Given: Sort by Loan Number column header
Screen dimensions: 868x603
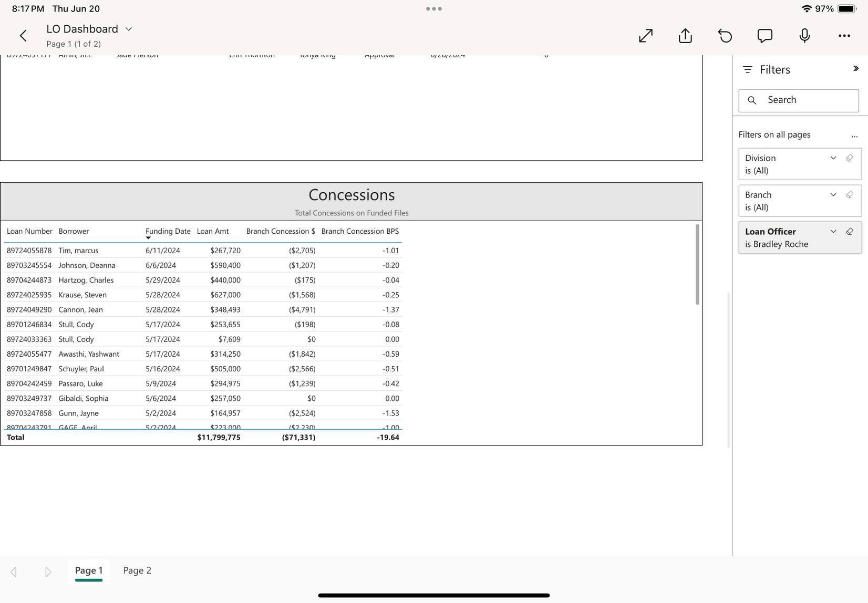Looking at the screenshot, I should 29,231.
